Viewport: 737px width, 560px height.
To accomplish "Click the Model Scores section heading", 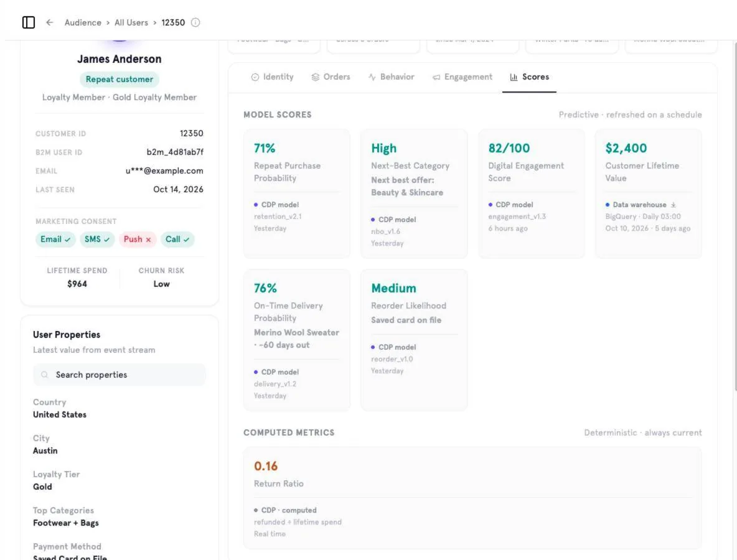I will coord(278,114).
